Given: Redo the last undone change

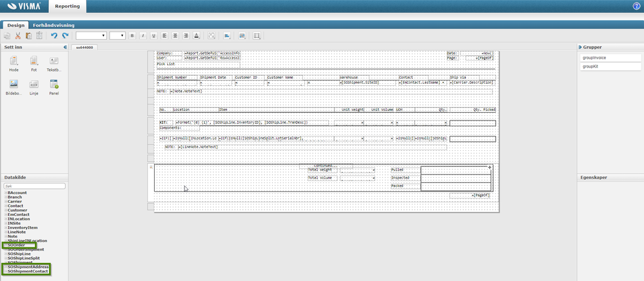Looking at the screenshot, I should click(64, 35).
